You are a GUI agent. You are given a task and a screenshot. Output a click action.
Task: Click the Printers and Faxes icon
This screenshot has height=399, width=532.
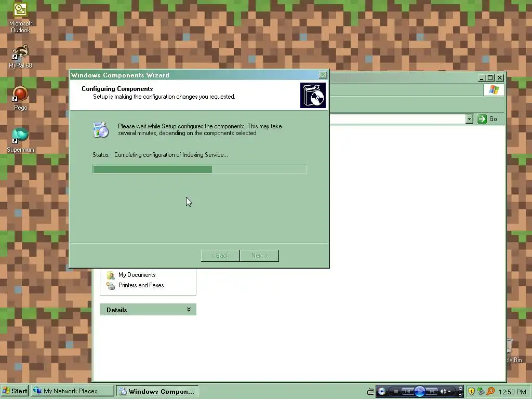point(111,286)
